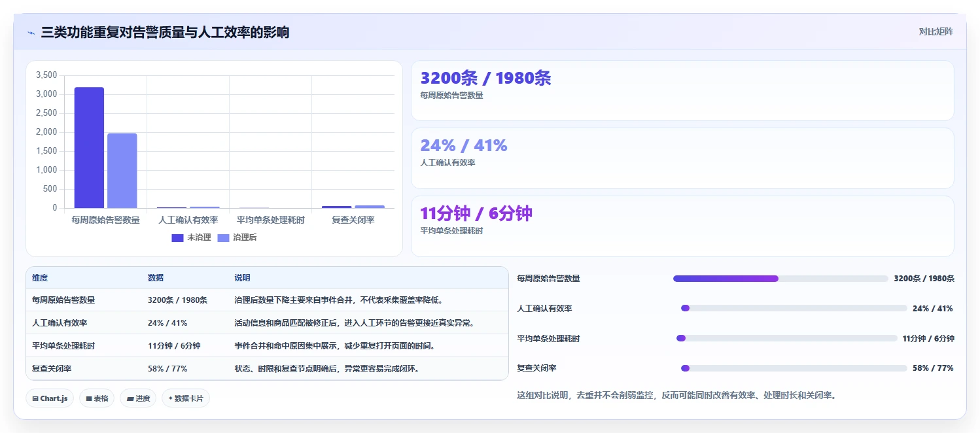This screenshot has width=980, height=433.
Task: Click the 复查关闭率 progress bar
Action: (x=794, y=368)
